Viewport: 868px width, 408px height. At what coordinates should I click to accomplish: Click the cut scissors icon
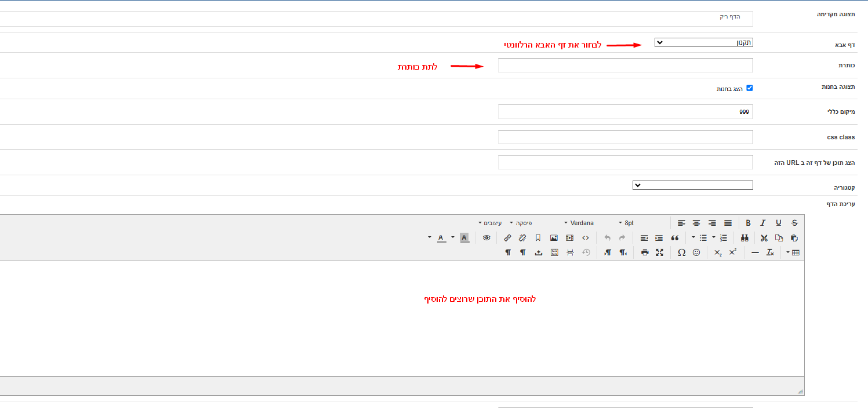[764, 238]
